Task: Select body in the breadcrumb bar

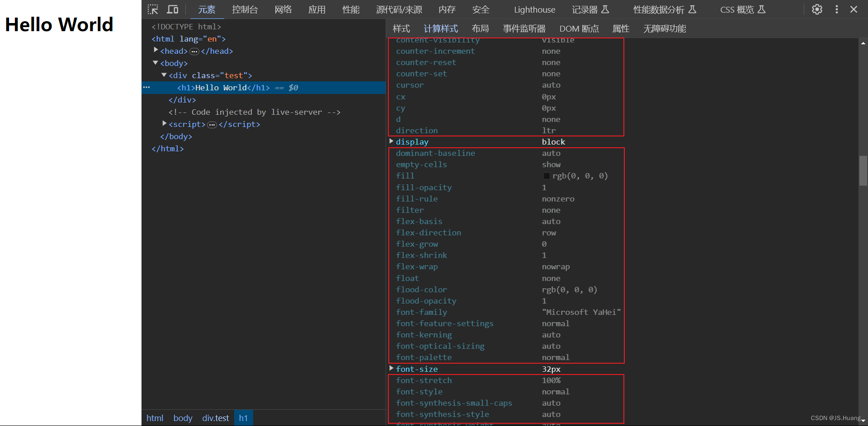Action: coord(183,418)
